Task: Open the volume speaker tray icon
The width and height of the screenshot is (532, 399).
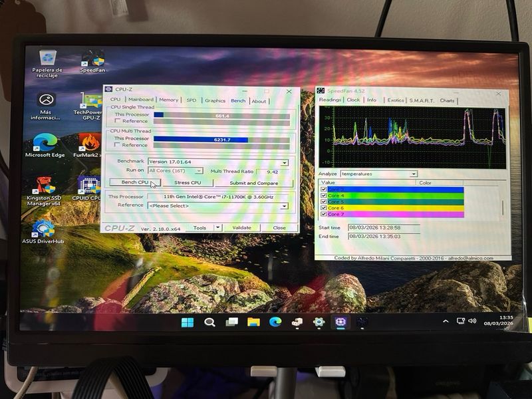Action: click(x=472, y=321)
